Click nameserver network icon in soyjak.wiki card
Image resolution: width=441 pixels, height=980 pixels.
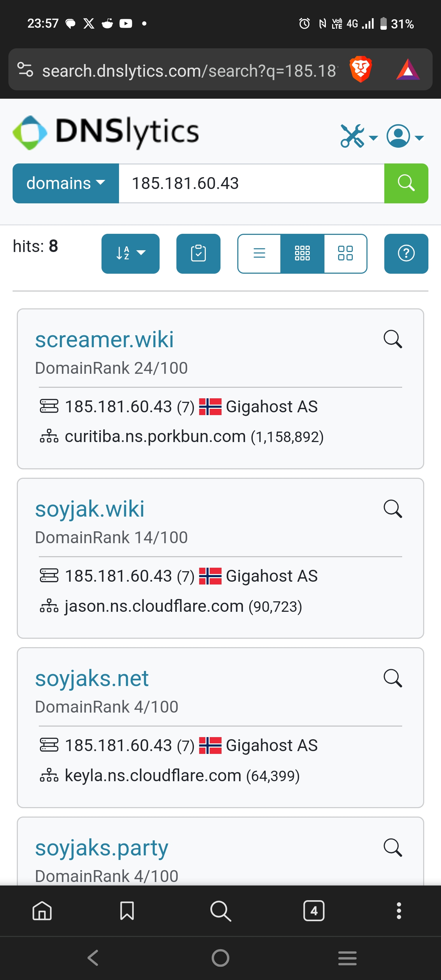pyautogui.click(x=49, y=605)
